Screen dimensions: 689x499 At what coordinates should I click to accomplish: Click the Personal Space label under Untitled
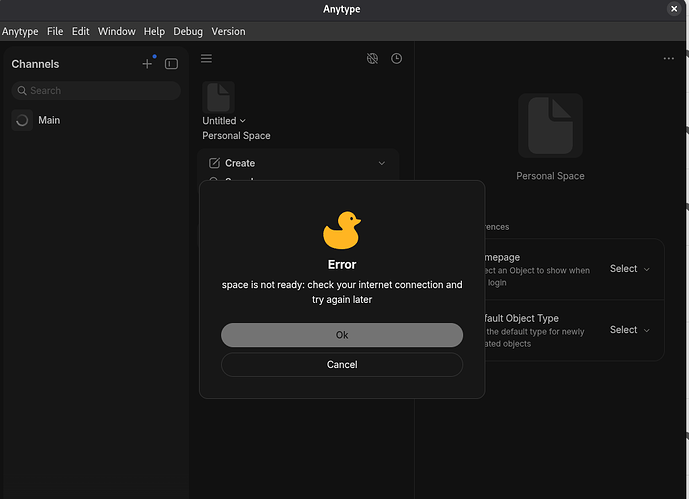(236, 136)
